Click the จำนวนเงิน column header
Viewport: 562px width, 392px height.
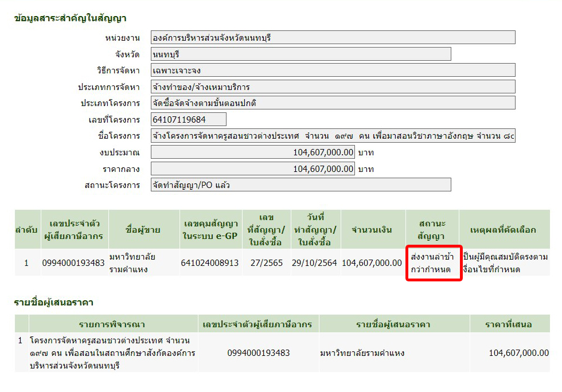tap(372, 230)
